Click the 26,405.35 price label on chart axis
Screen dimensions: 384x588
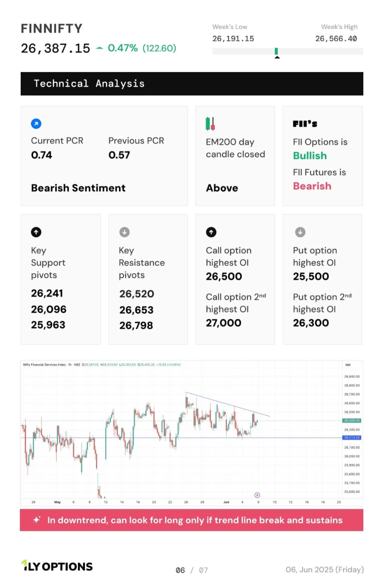pos(352,420)
